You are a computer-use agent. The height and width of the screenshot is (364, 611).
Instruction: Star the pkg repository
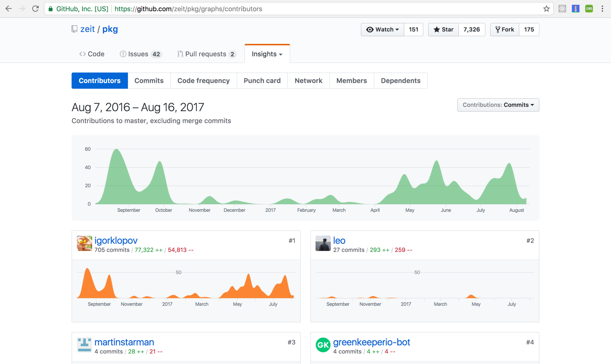pos(443,29)
